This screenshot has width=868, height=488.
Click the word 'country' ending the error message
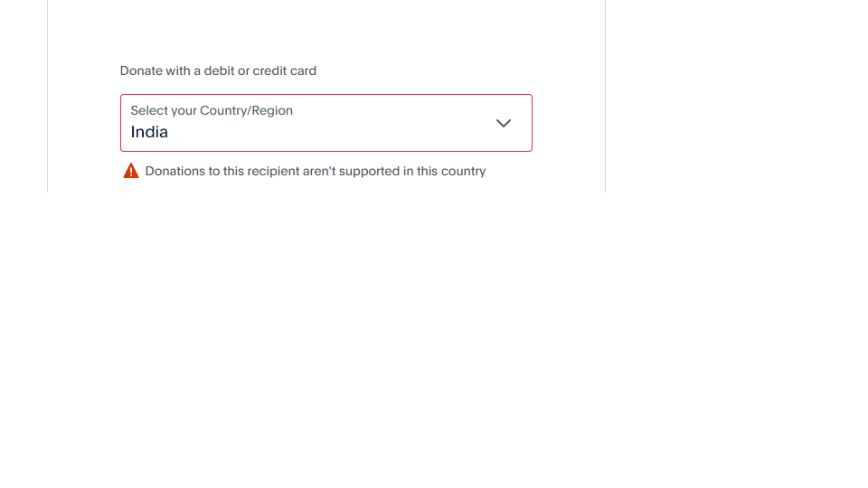point(463,171)
